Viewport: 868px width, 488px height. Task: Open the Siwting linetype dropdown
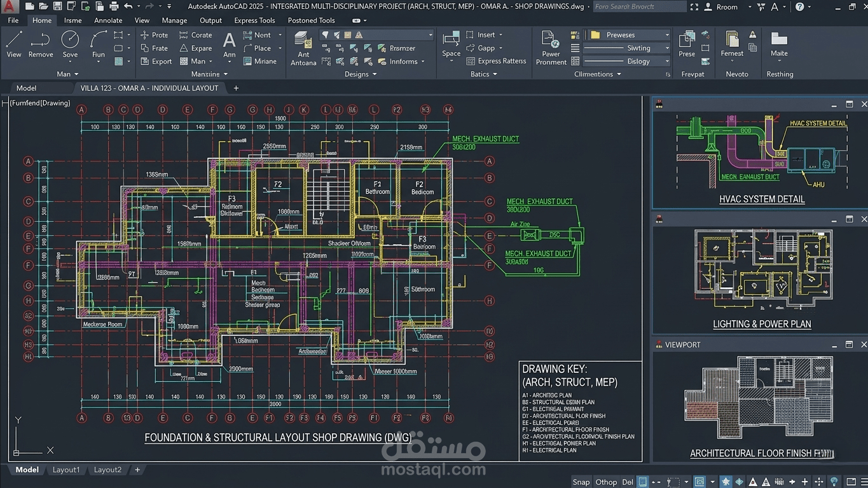pyautogui.click(x=628, y=48)
